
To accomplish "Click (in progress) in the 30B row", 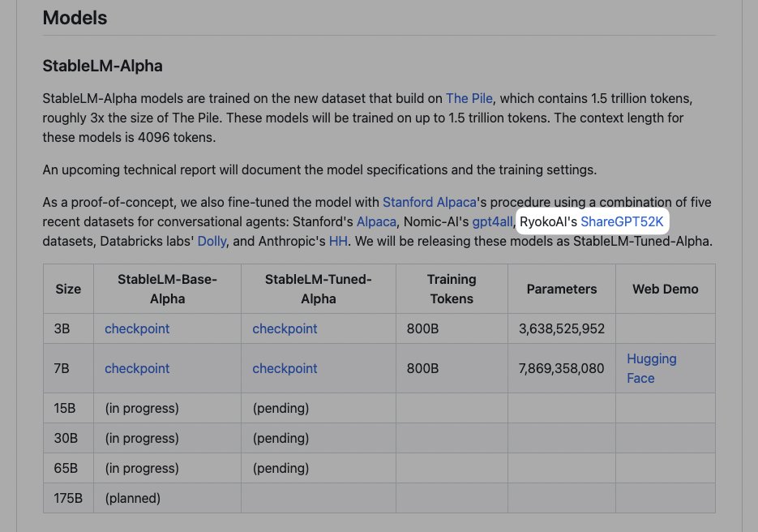I will point(142,438).
